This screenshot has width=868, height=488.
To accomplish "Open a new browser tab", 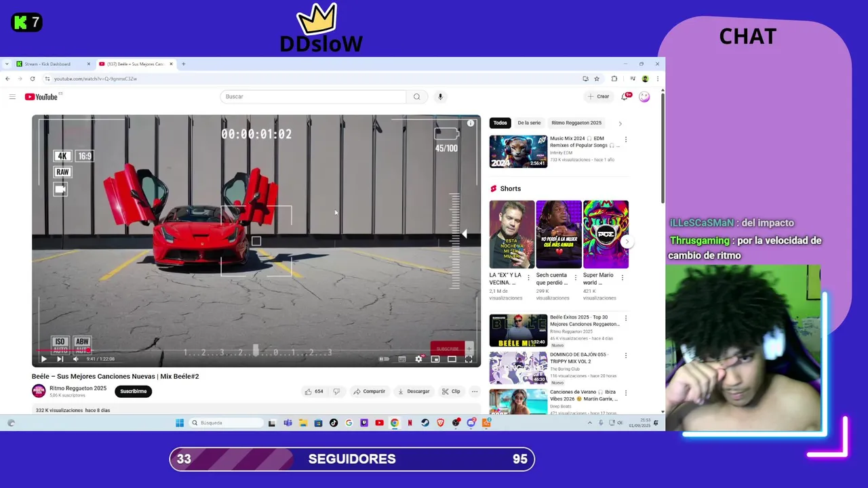I will point(184,64).
